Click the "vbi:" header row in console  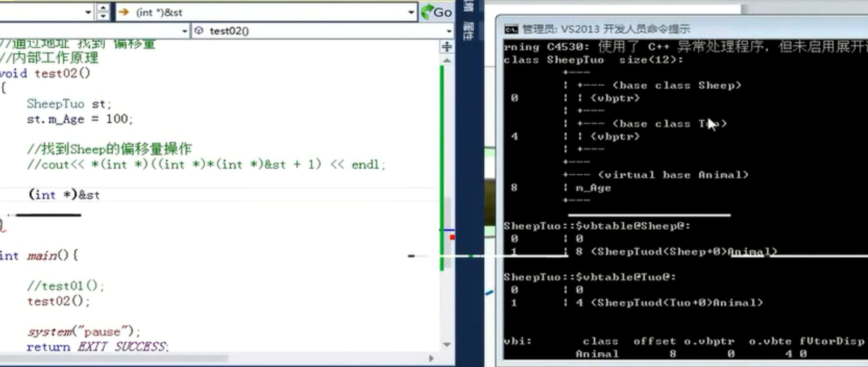coord(684,342)
